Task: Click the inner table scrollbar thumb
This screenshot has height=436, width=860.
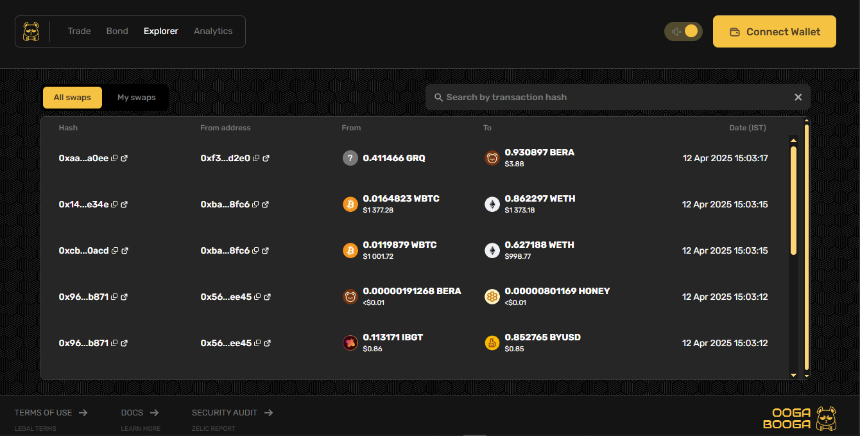Action: [x=793, y=200]
